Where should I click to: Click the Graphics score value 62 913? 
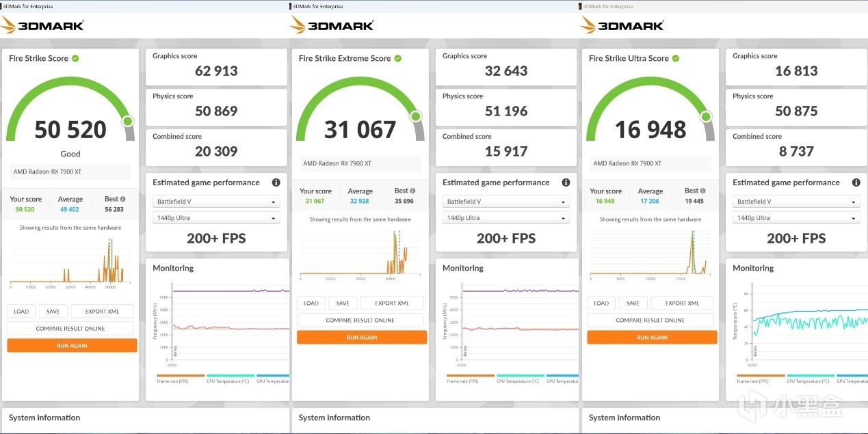[x=216, y=71]
